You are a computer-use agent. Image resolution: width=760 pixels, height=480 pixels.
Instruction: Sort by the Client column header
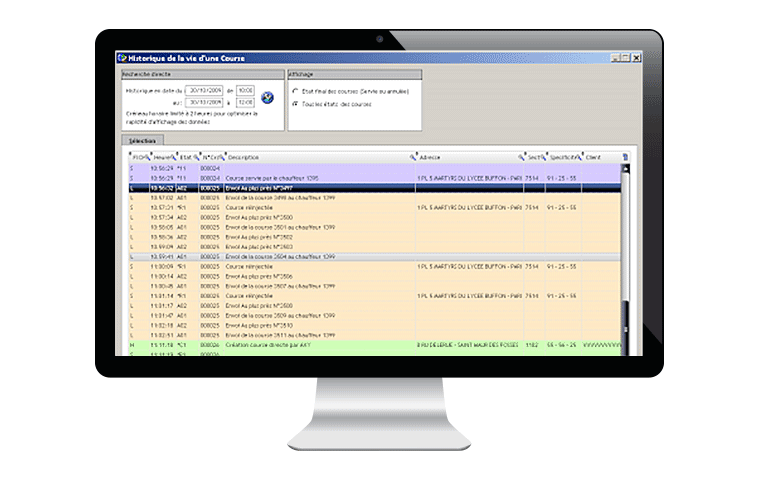(x=593, y=158)
